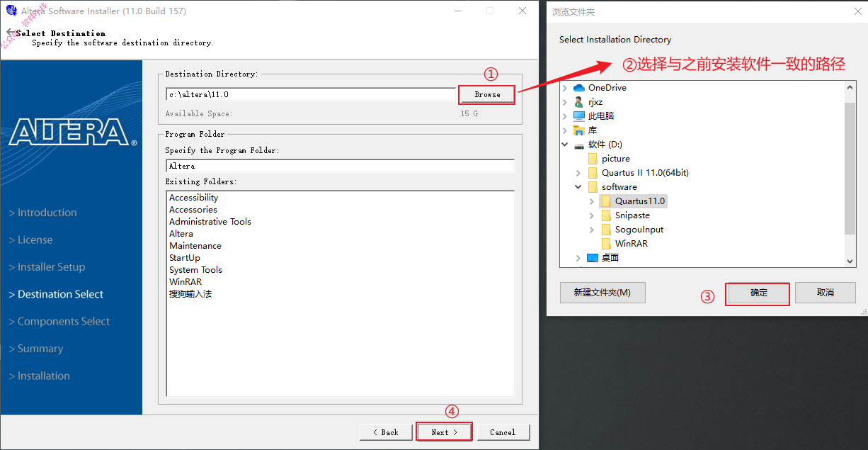Expand the Quartus11.0 folder node
This screenshot has width=868, height=450.
[592, 201]
